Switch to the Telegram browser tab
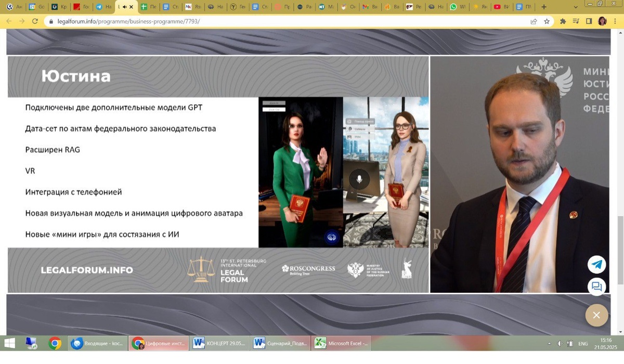624x364 pixels. [x=103, y=7]
